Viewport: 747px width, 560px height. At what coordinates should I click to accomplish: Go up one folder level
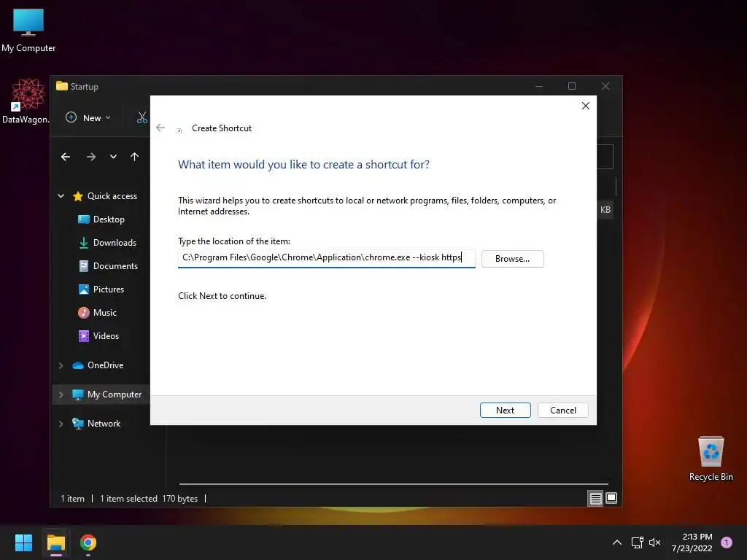tap(135, 157)
